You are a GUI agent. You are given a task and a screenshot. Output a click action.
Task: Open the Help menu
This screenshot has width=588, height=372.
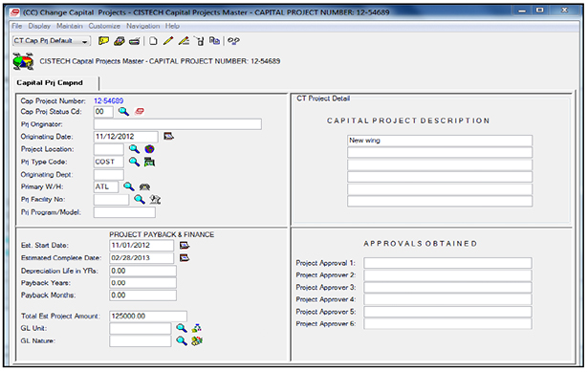point(172,26)
